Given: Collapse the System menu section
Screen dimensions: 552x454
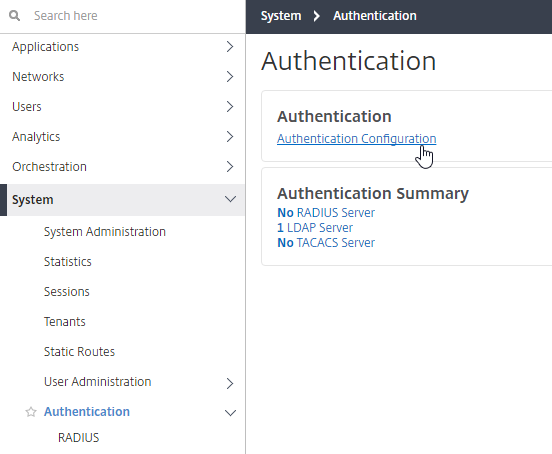Looking at the screenshot, I should click(x=230, y=199).
